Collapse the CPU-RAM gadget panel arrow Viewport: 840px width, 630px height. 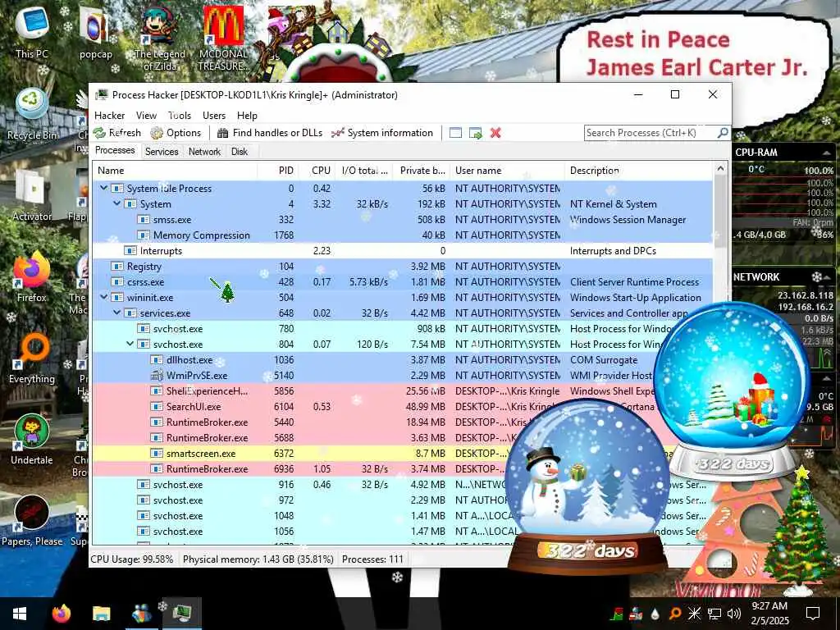[827, 153]
